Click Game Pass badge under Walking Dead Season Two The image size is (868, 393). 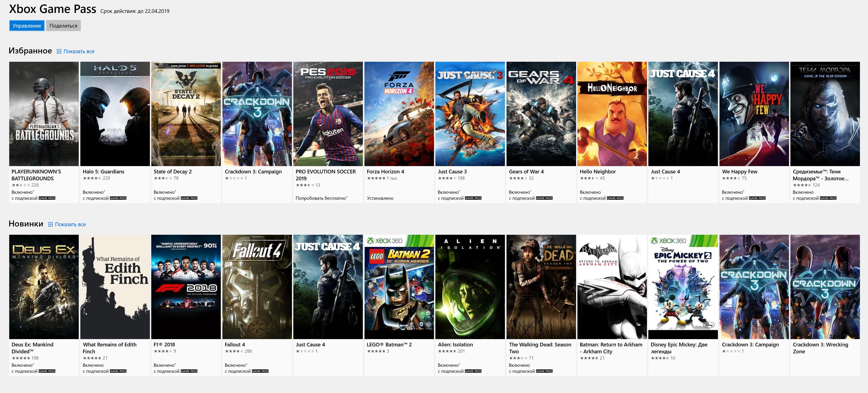coord(544,371)
